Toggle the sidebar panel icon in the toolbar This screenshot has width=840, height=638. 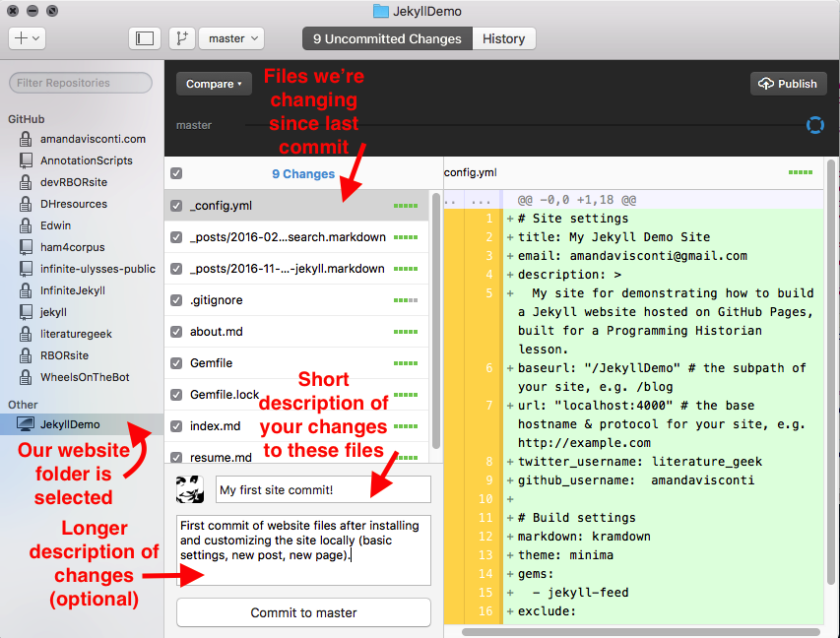pos(144,37)
